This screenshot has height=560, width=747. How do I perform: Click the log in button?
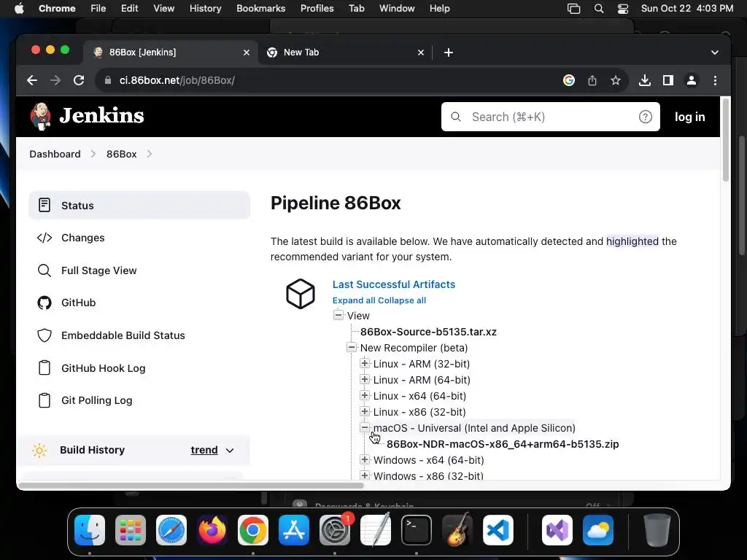(689, 117)
